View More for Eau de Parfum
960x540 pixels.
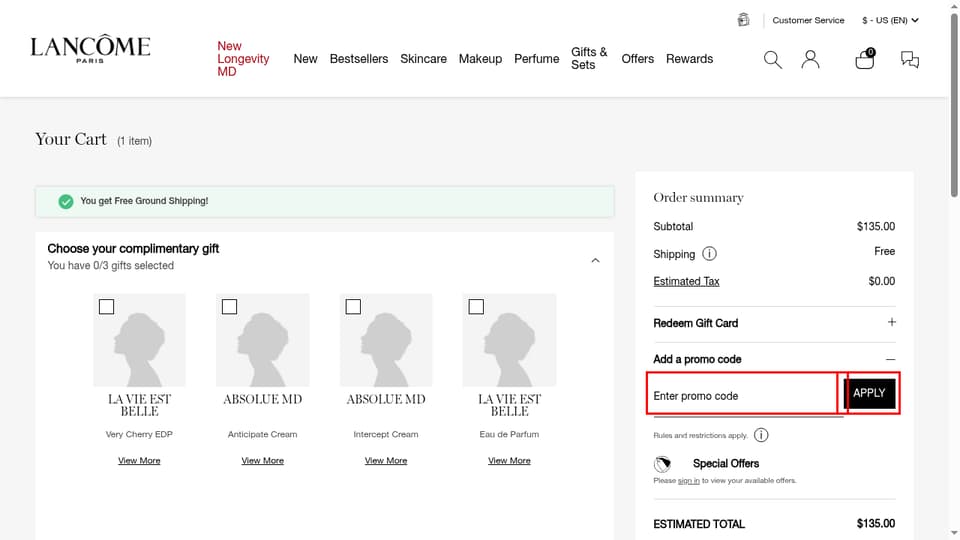click(x=509, y=460)
